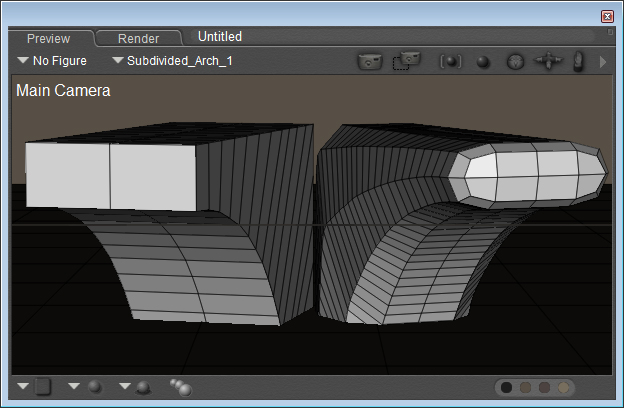The width and height of the screenshot is (624, 408).
Task: Select the first dark color dot
Action: [x=507, y=387]
